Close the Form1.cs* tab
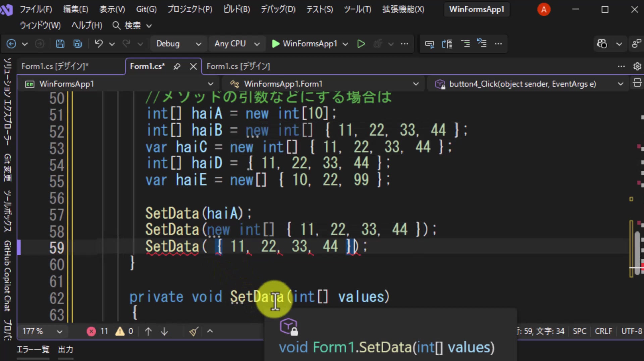The width and height of the screenshot is (644, 361). tap(193, 66)
